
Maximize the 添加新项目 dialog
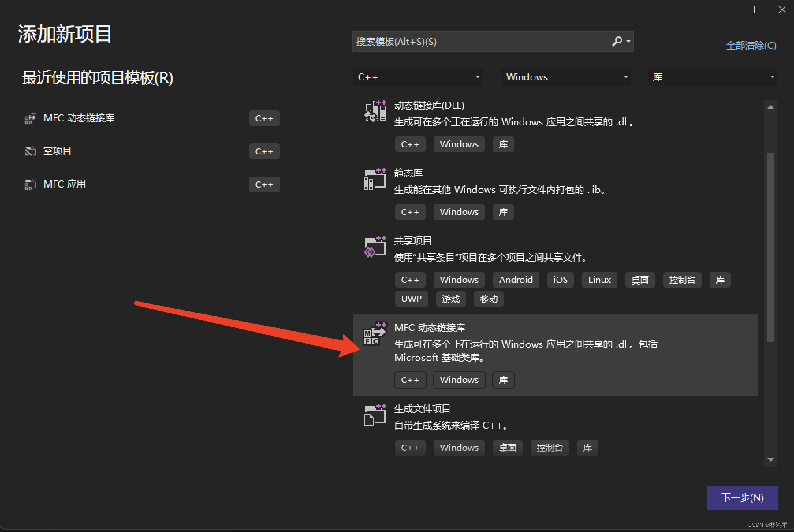[751, 9]
